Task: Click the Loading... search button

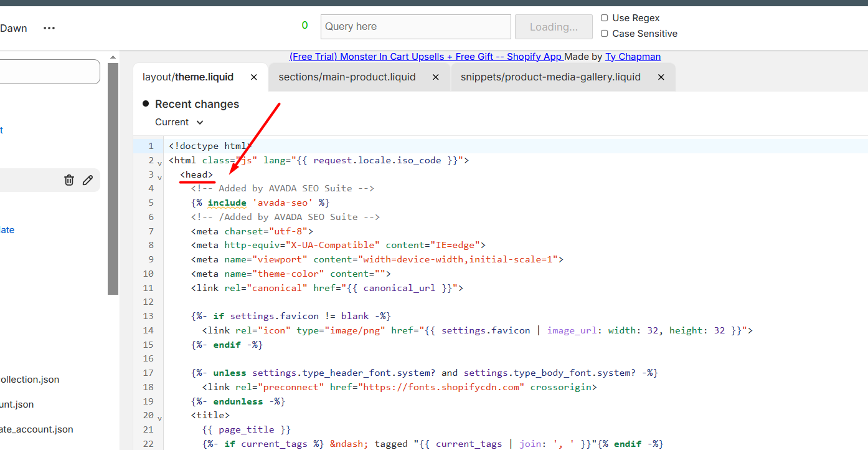Action: [x=554, y=27]
